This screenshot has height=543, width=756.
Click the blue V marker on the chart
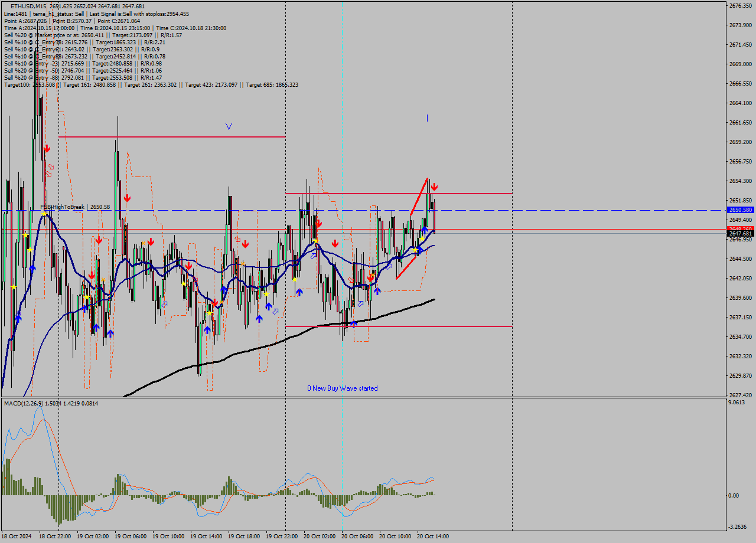click(229, 126)
